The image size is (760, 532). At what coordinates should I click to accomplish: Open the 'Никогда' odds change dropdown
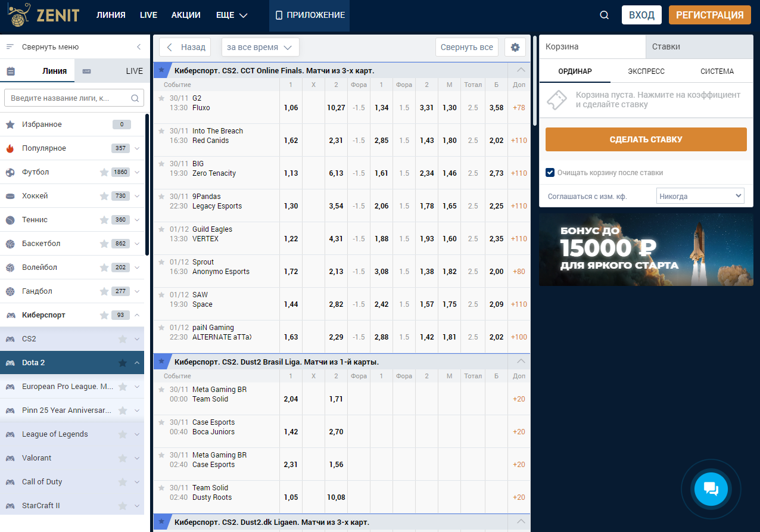point(700,196)
